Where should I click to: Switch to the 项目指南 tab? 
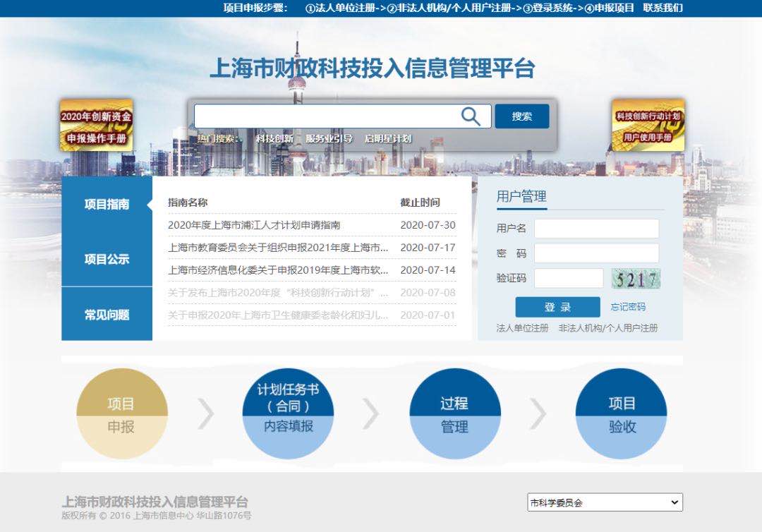point(107,204)
